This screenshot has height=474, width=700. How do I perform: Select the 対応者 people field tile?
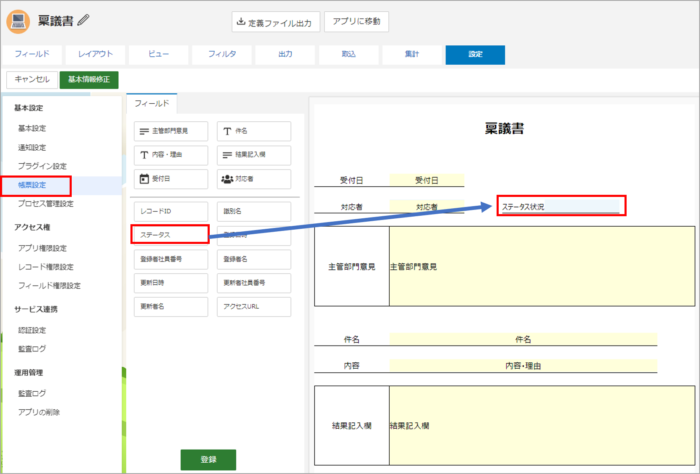coord(254,179)
